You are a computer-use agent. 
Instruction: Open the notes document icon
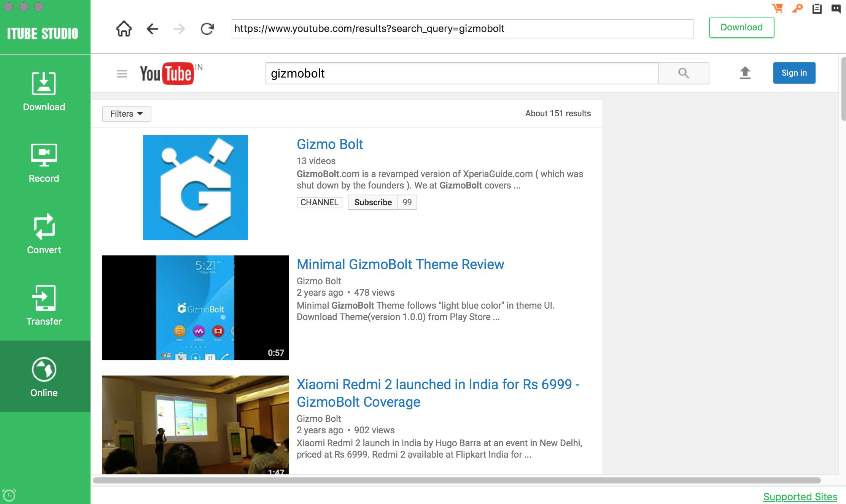817,8
